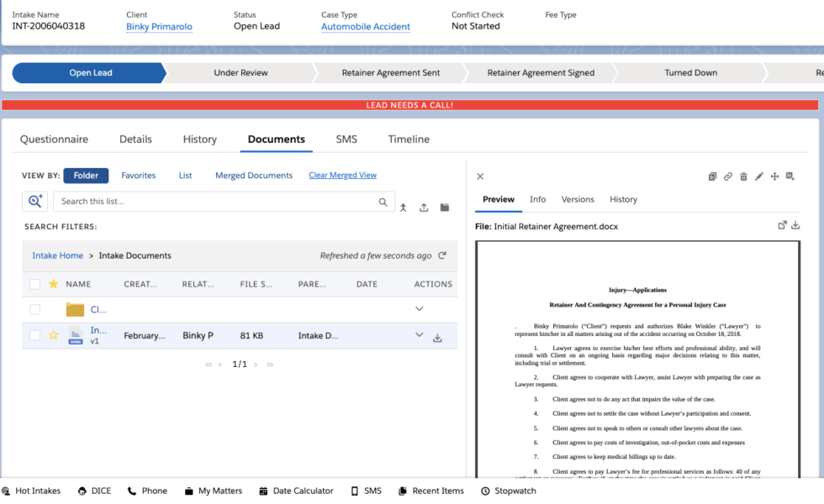Delete the file using the trash icon
The height and width of the screenshot is (504, 824).
(744, 176)
